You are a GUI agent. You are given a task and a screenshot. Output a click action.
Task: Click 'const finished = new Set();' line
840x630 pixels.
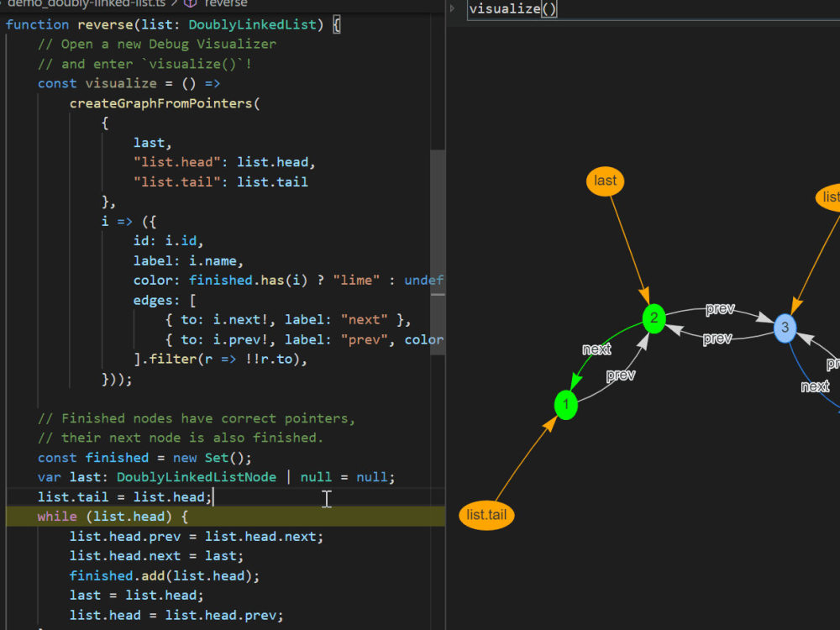coord(144,458)
